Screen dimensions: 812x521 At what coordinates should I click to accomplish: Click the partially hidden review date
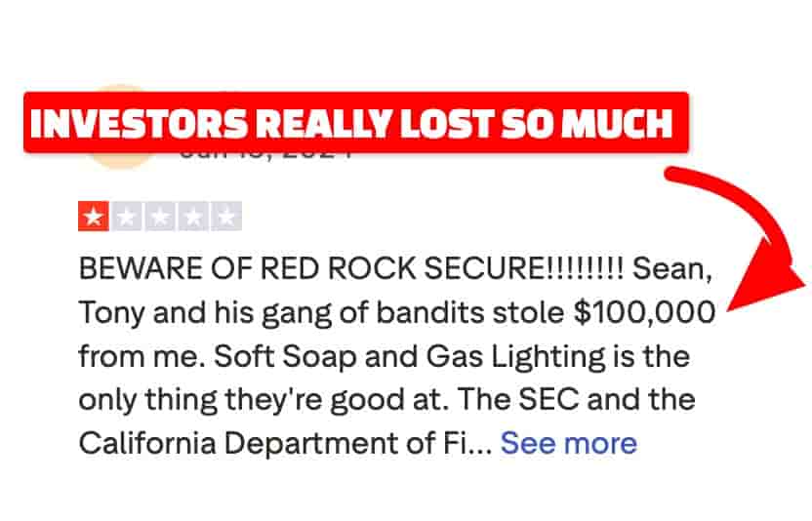(x=264, y=154)
